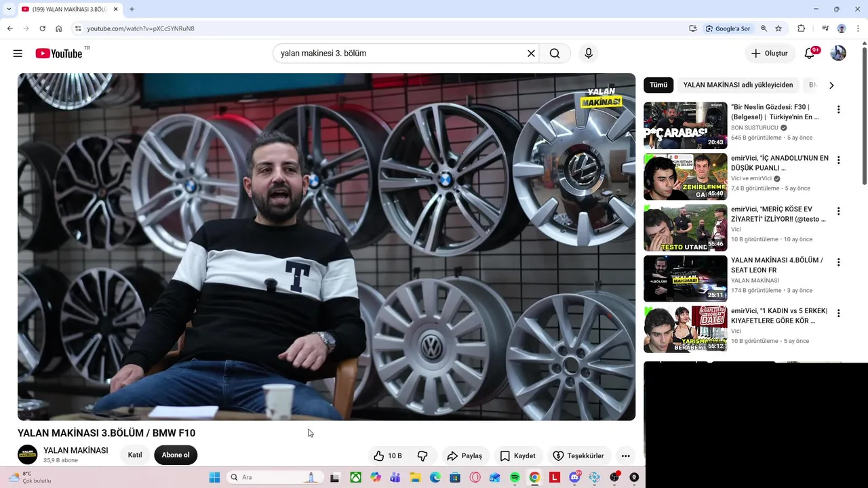Click the video player to pause
This screenshot has height=488, width=868.
[x=326, y=247]
